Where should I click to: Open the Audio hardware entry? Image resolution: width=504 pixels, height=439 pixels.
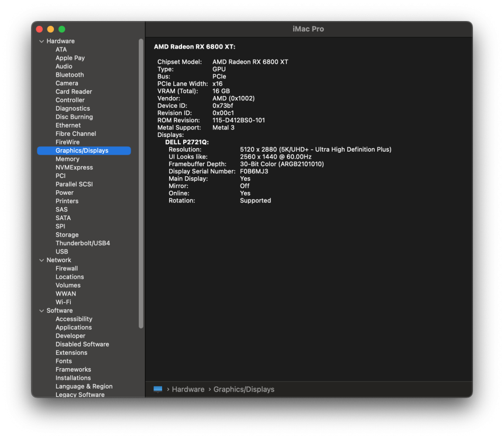(x=64, y=66)
